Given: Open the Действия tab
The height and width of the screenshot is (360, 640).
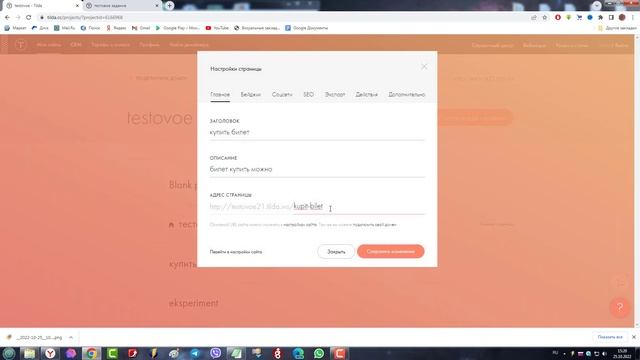Looking at the screenshot, I should coord(367,95).
